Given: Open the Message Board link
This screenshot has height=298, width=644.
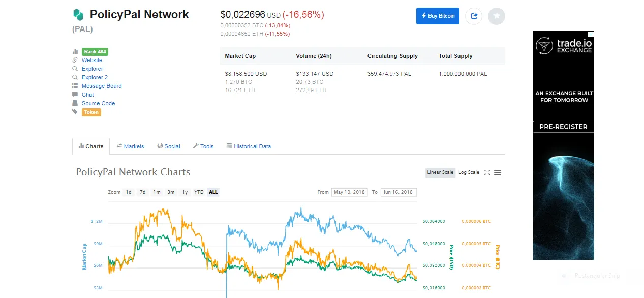Looking at the screenshot, I should click(x=102, y=86).
